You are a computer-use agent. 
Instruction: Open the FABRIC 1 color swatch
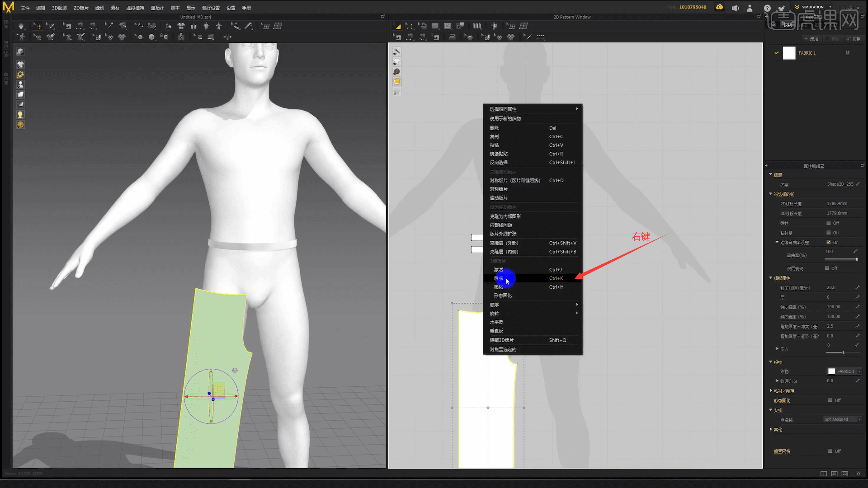(x=789, y=53)
